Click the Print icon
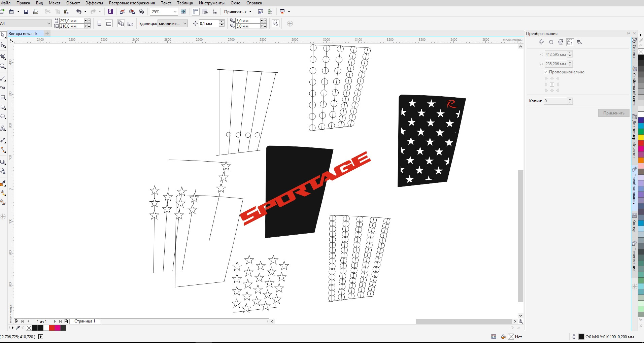This screenshot has width=644, height=343. coord(36,12)
